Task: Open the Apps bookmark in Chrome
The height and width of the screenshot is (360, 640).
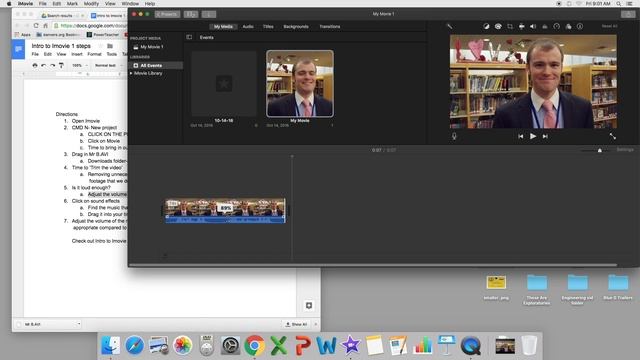Action: pos(22,35)
